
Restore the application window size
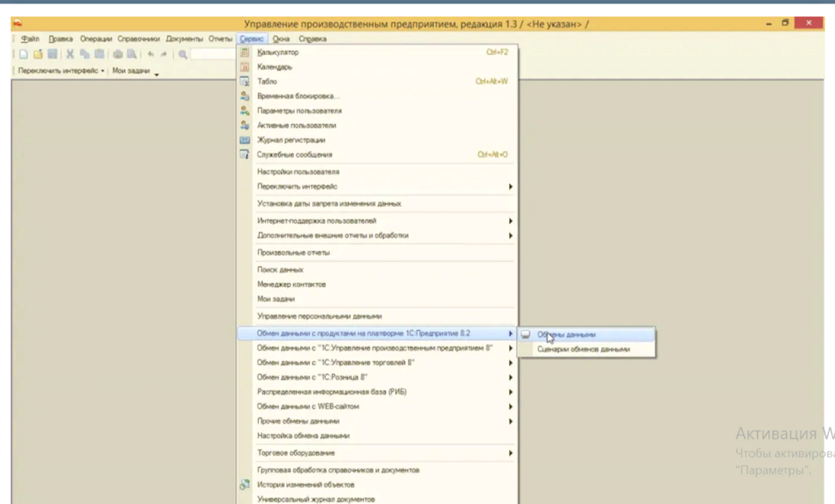(785, 23)
